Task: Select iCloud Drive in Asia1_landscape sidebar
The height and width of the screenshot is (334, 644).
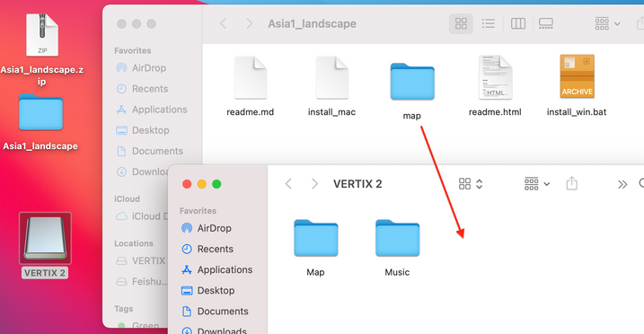Action: coord(142,216)
